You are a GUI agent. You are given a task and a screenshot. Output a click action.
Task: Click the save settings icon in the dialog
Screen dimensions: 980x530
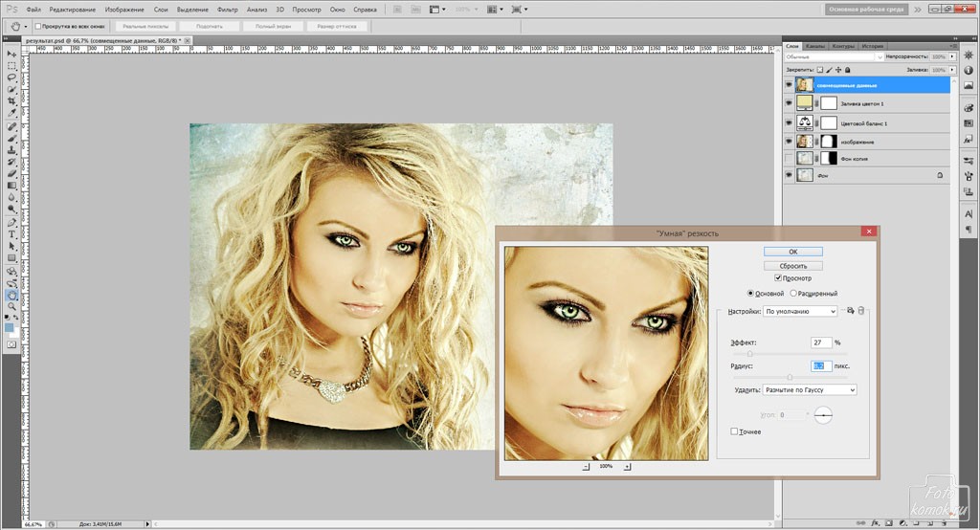pos(849,311)
